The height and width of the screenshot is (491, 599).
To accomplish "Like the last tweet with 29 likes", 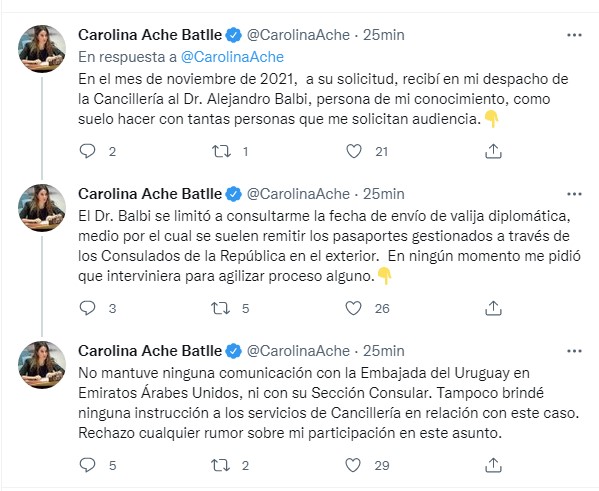I will point(353,465).
